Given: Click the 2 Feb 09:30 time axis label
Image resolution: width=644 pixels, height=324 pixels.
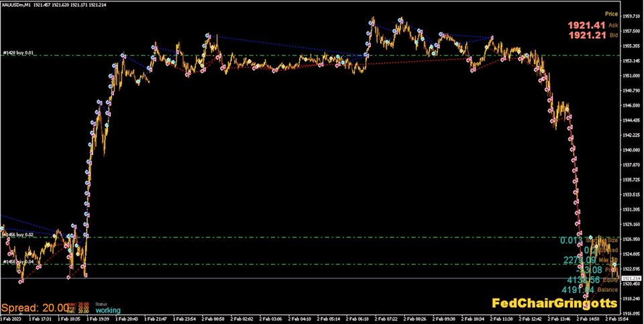Looking at the screenshot, I should (x=444, y=319).
